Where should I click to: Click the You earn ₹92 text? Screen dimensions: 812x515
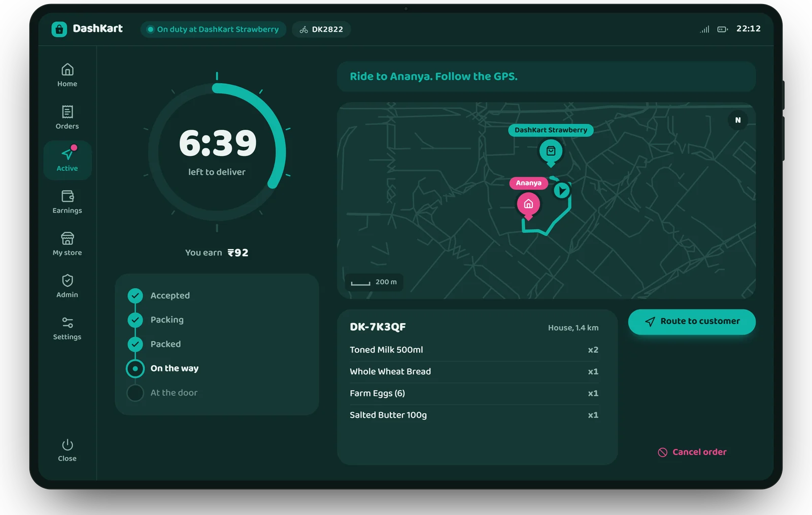tap(217, 253)
